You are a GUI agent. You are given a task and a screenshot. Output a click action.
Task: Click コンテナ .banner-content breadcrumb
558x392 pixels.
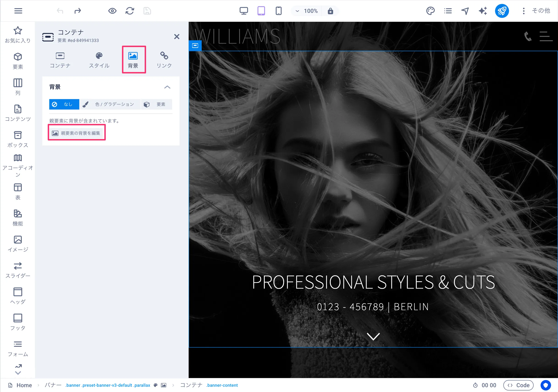coord(209,385)
